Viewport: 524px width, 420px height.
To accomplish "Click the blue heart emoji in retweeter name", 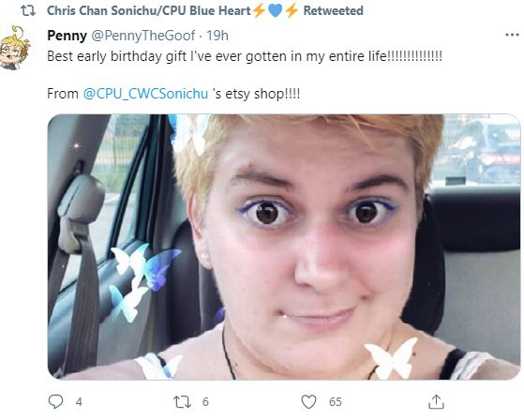I will coord(275,10).
